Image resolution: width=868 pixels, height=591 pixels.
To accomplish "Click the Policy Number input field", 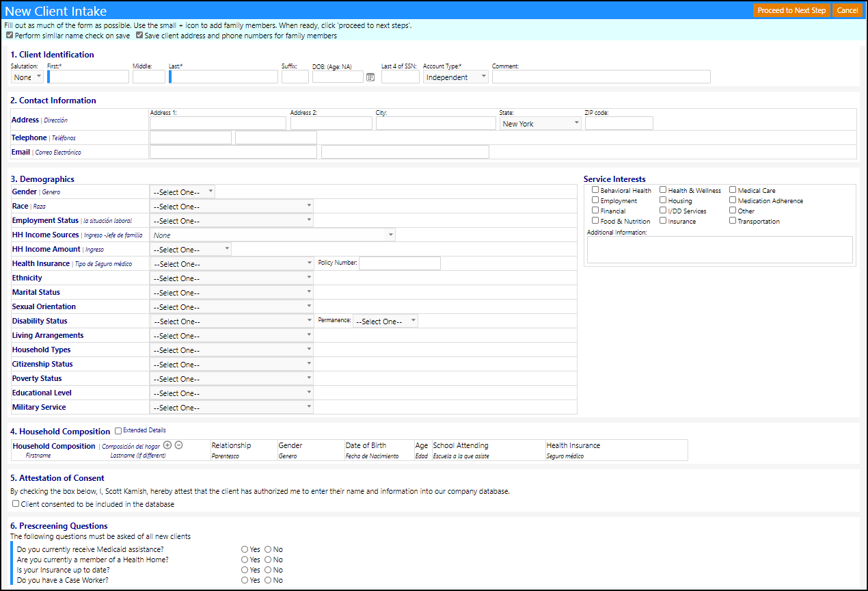I will click(x=400, y=263).
